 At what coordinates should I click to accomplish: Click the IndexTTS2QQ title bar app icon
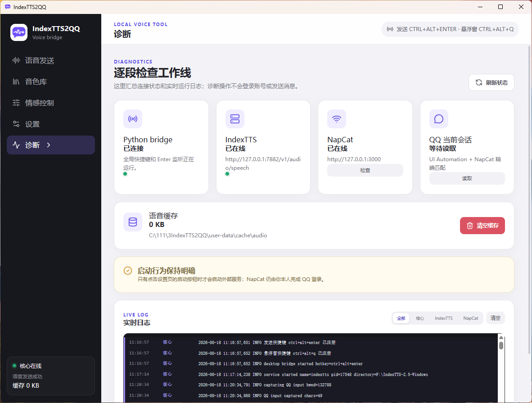[x=8, y=7]
